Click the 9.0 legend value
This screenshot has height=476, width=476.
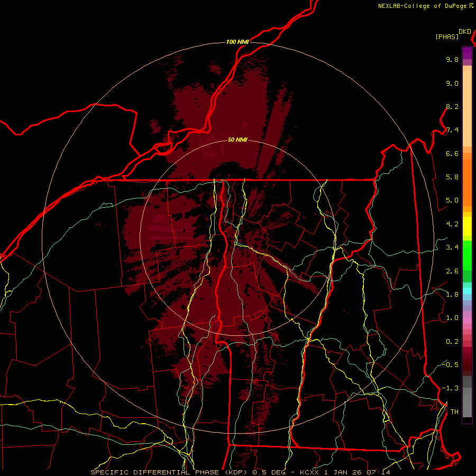[x=452, y=83]
